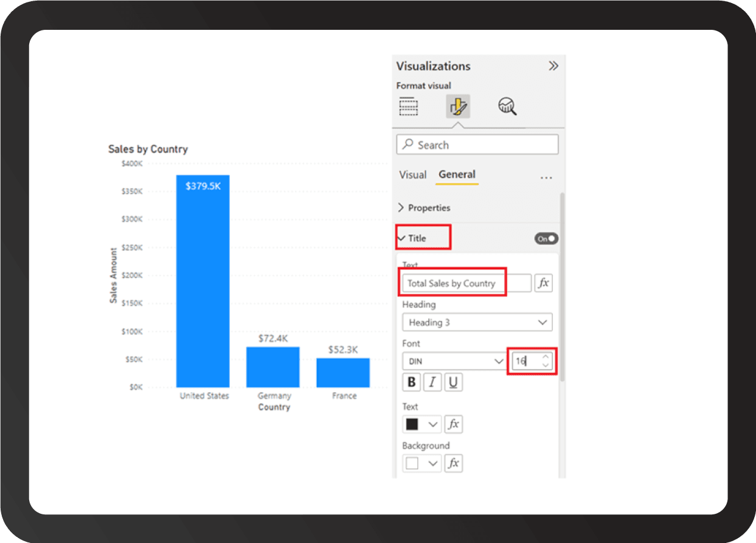This screenshot has width=756, height=543.
Task: Open the Analytics magnifier icon
Action: [507, 107]
